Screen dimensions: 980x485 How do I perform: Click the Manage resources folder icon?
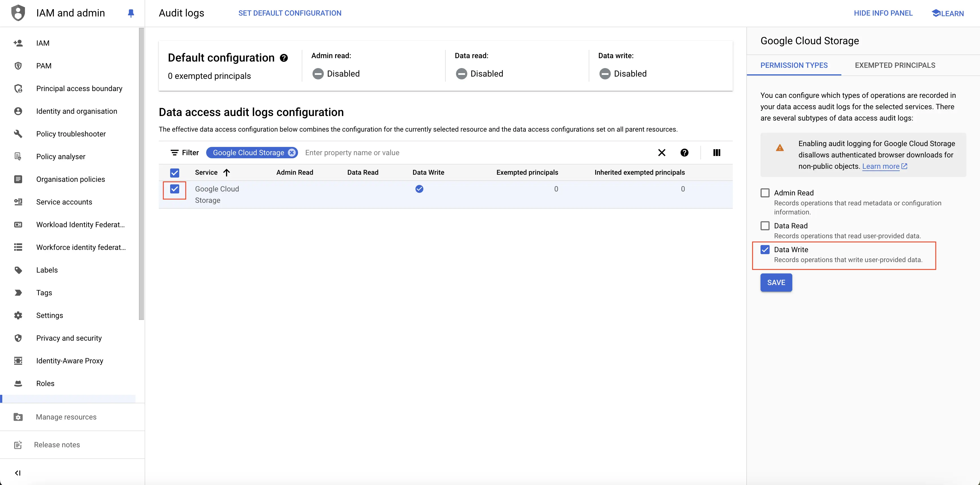coord(18,417)
